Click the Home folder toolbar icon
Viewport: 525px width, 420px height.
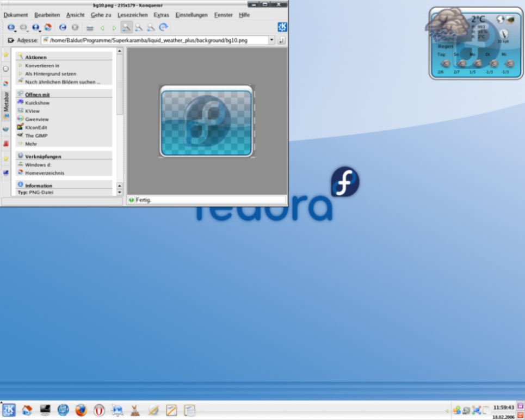click(x=48, y=27)
